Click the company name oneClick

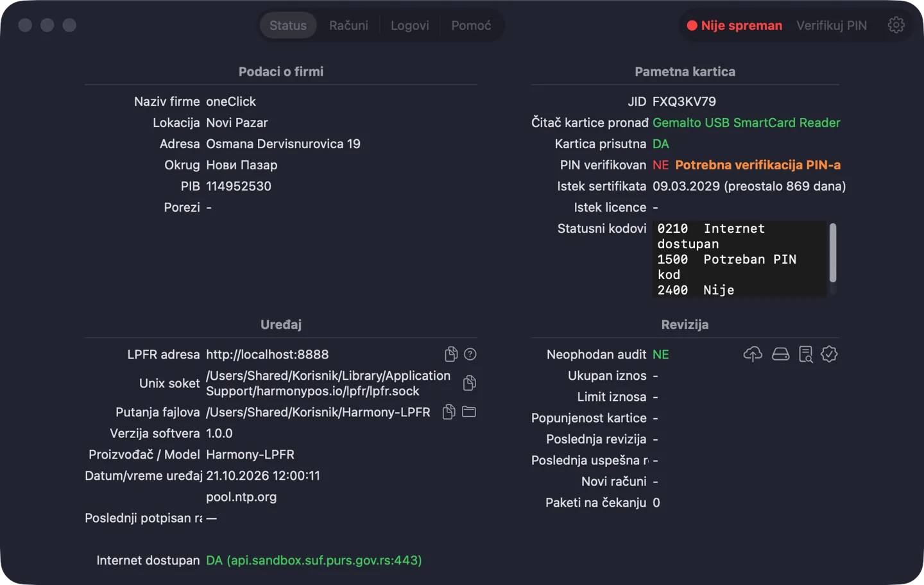coord(231,101)
